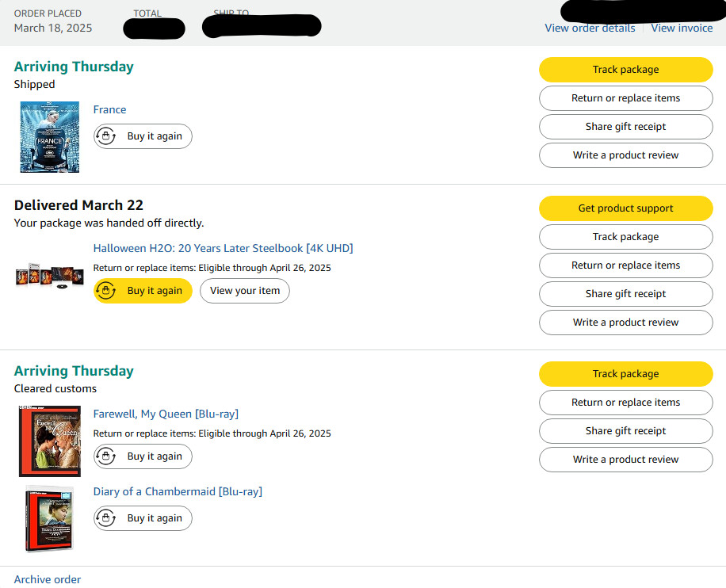Viewport: 726px width, 588px height.
Task: Open View order details link
Action: click(590, 28)
